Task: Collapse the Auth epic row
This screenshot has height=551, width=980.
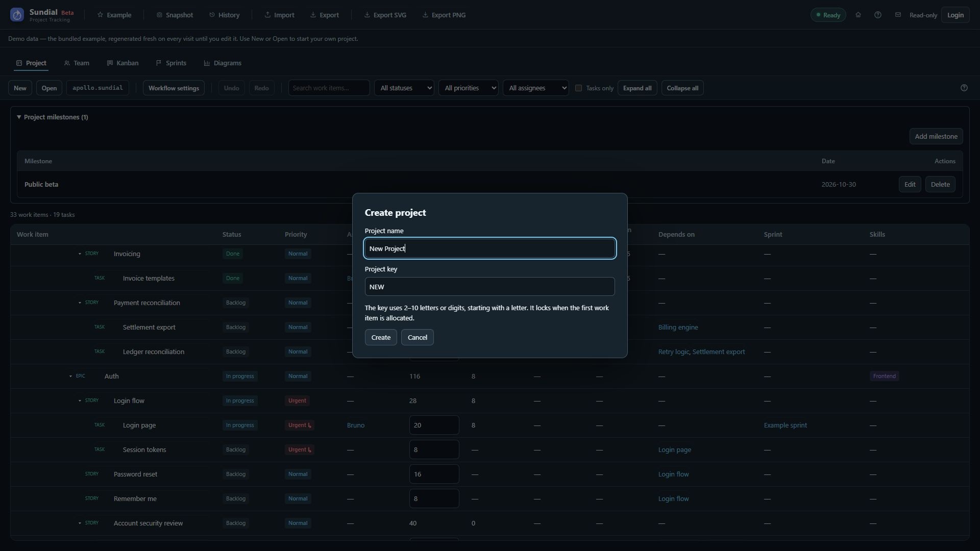Action: click(x=70, y=377)
